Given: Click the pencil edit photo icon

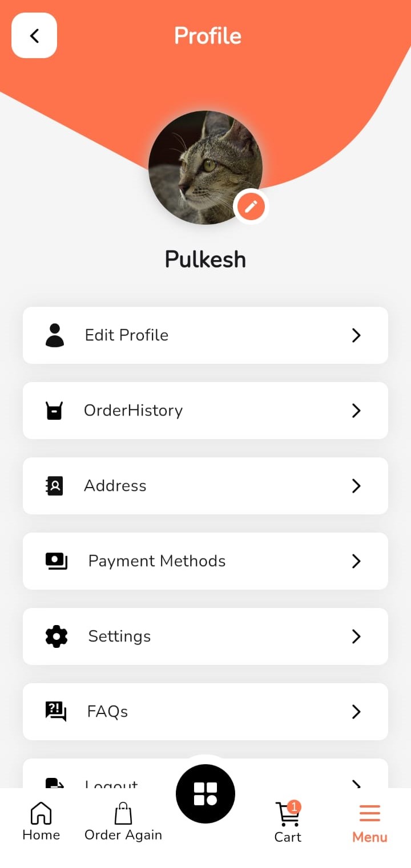Looking at the screenshot, I should (x=251, y=206).
